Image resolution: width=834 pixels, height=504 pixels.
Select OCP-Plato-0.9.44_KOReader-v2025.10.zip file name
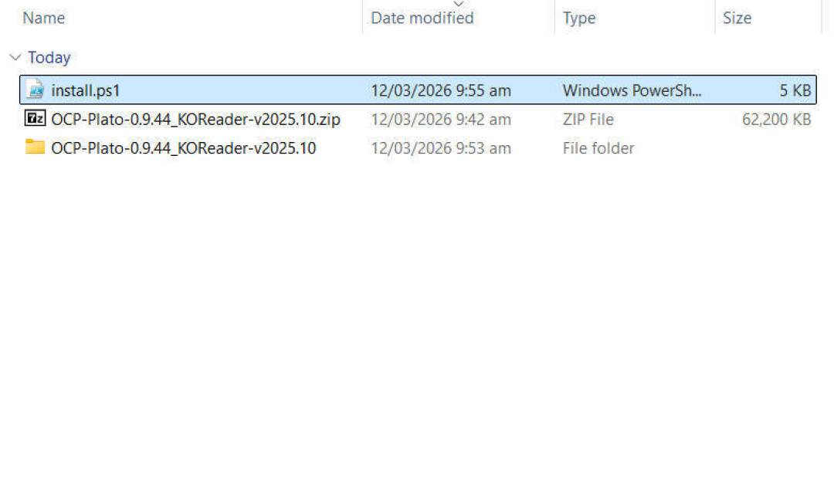(x=195, y=119)
